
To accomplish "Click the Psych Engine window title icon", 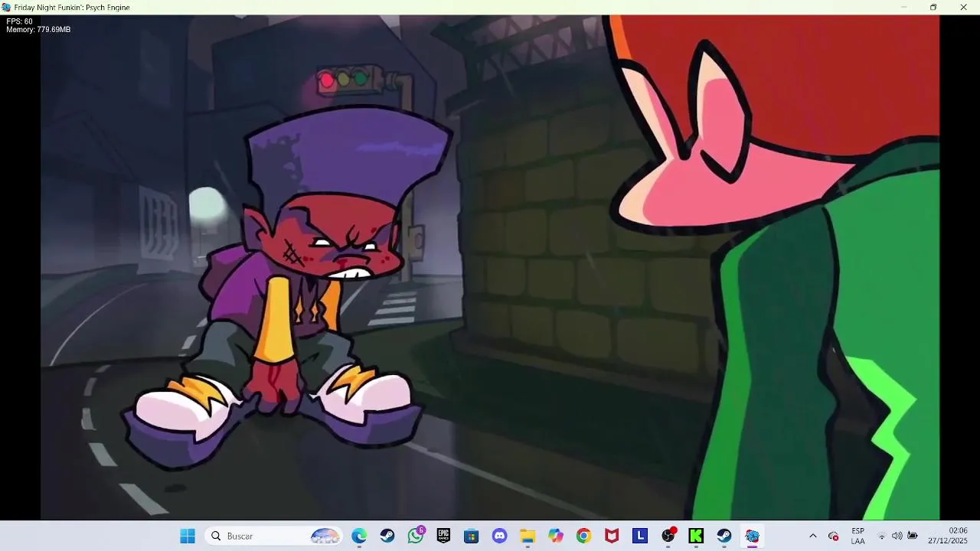I will [7, 7].
